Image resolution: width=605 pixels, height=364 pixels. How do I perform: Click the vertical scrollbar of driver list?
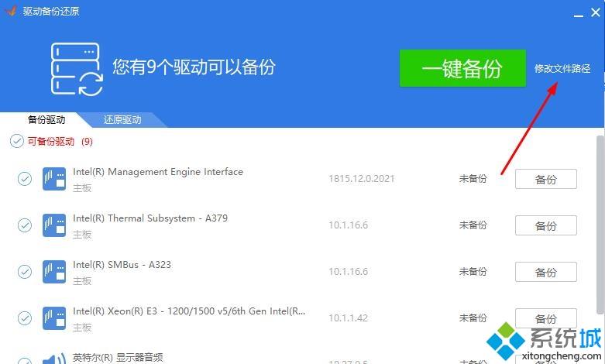click(600, 225)
